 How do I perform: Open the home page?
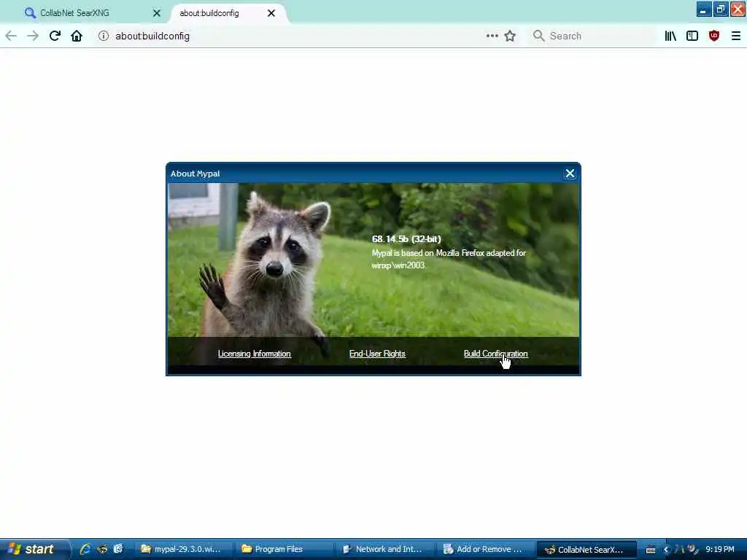pyautogui.click(x=77, y=36)
